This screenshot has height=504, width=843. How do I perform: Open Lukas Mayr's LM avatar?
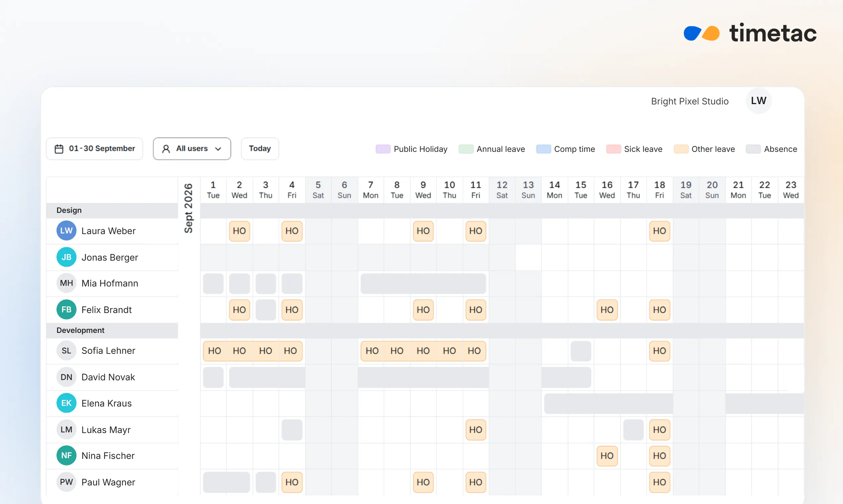point(66,430)
